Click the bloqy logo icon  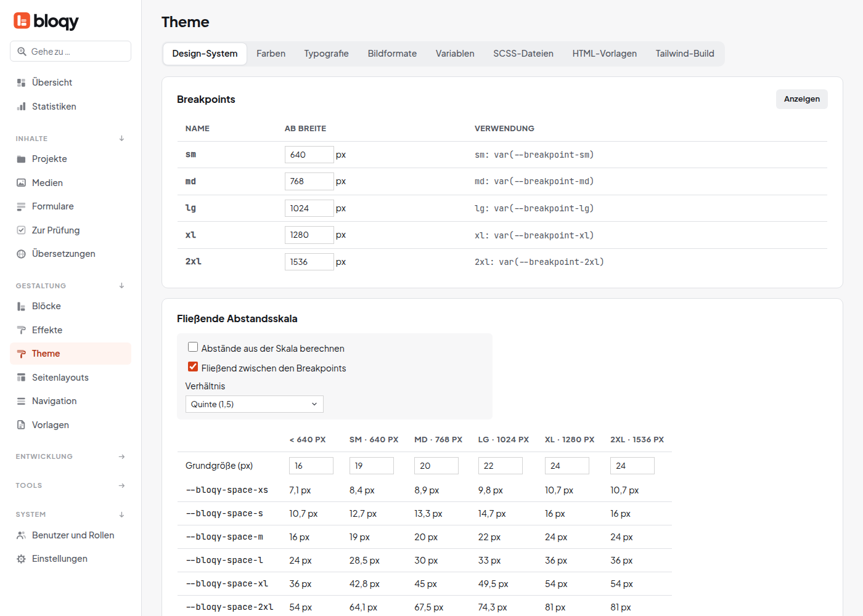click(x=22, y=21)
